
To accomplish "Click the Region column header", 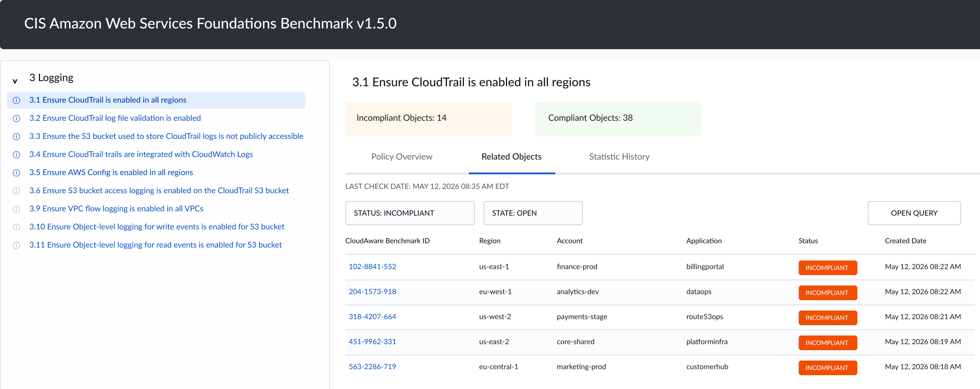I will (x=490, y=241).
